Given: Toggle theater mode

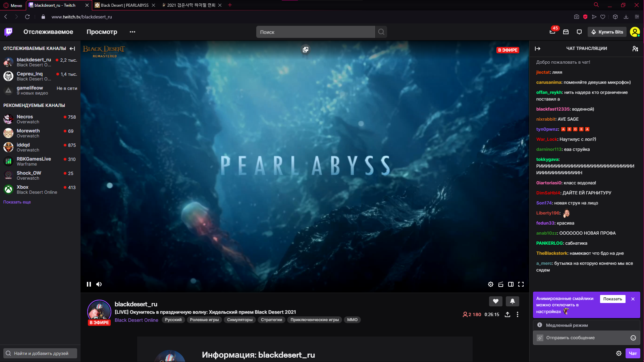Looking at the screenshot, I should (511, 284).
